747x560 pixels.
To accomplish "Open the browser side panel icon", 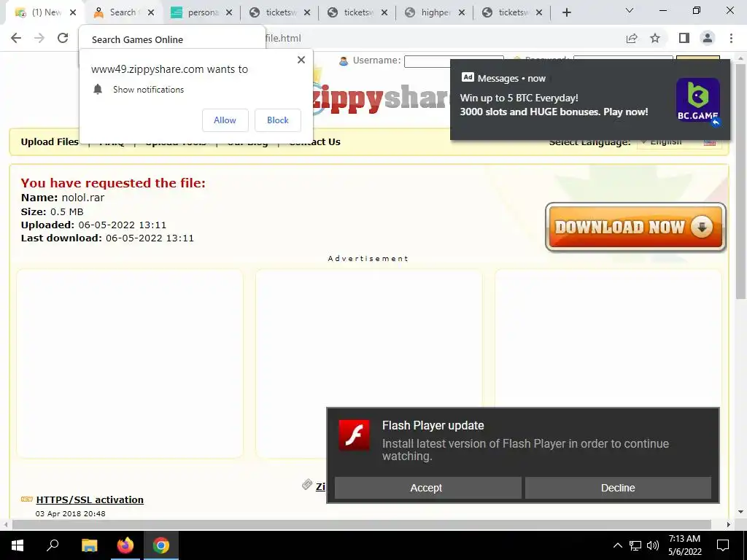I will [684, 38].
